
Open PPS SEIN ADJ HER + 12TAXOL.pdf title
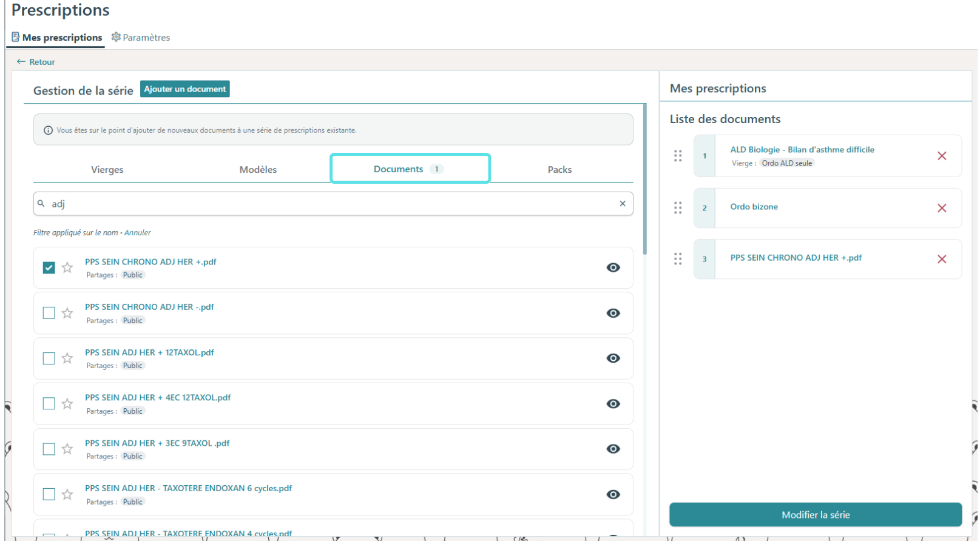pyautogui.click(x=149, y=352)
